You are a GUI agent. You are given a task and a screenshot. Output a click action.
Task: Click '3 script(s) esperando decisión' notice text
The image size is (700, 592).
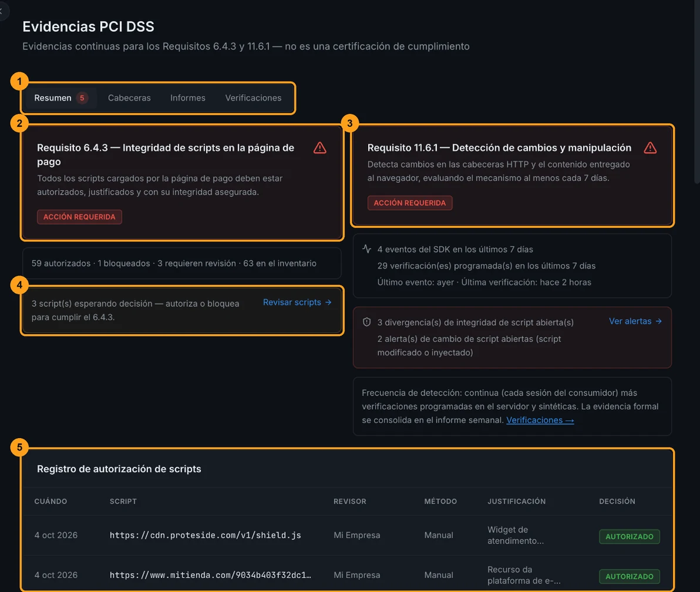point(135,310)
